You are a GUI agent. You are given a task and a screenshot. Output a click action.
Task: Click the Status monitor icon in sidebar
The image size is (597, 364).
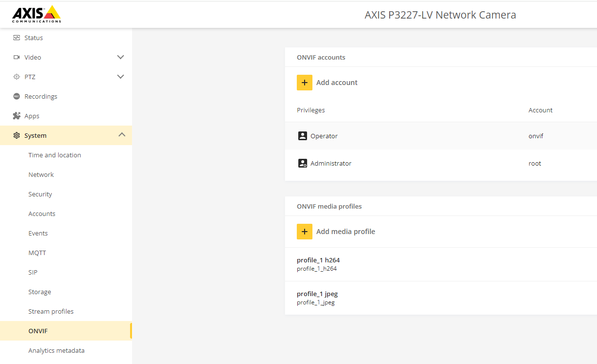click(17, 38)
